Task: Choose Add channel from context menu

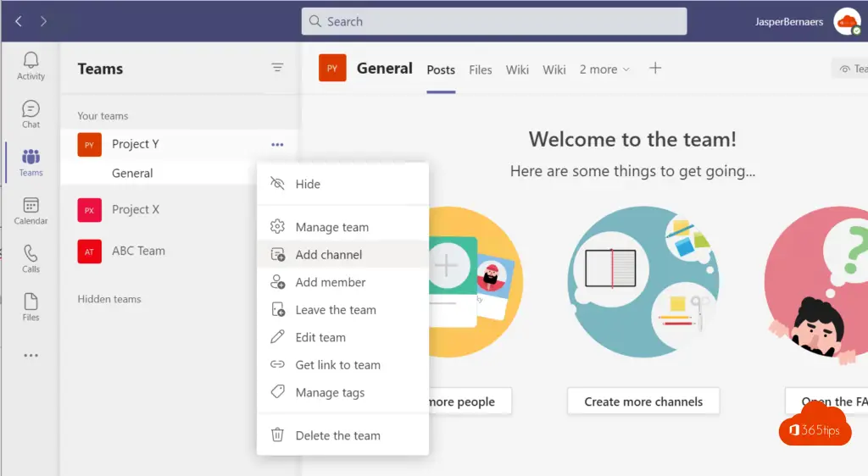Action: pyautogui.click(x=328, y=255)
